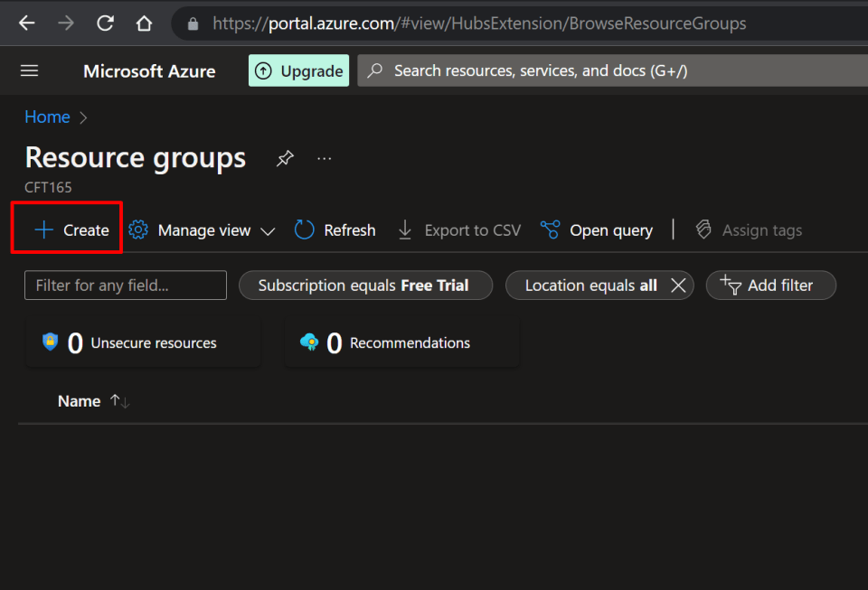Navigate to Home via breadcrumb
The width and height of the screenshot is (868, 590).
(x=47, y=117)
